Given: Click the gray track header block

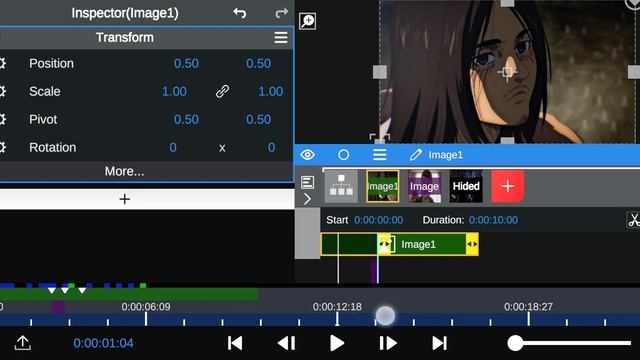Looking at the screenshot, I should [x=307, y=233].
